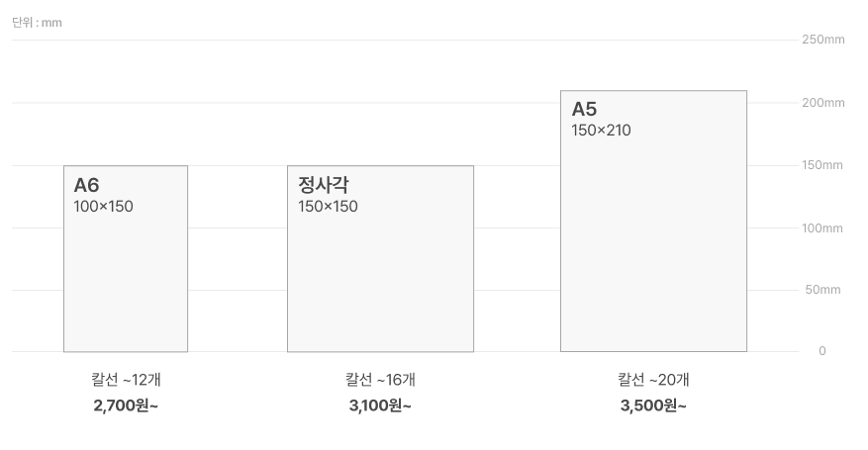Viewport: 868px width, 450px height.
Task: Click the A6 title label
Action: 86,185
